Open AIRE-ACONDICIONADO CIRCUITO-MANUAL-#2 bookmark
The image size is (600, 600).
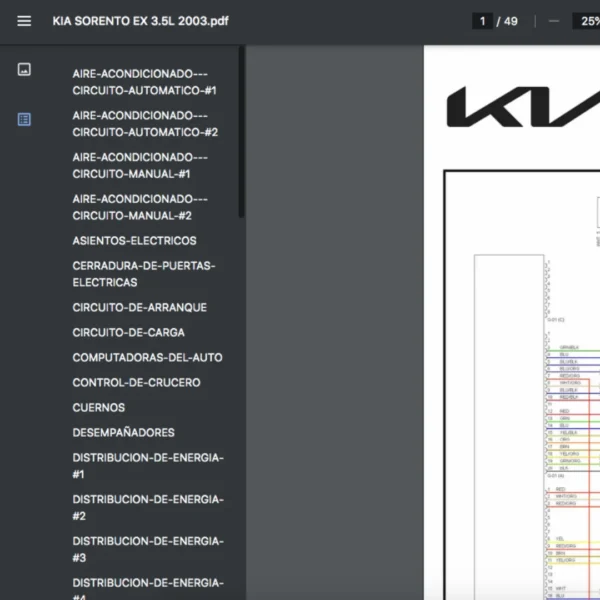click(140, 207)
